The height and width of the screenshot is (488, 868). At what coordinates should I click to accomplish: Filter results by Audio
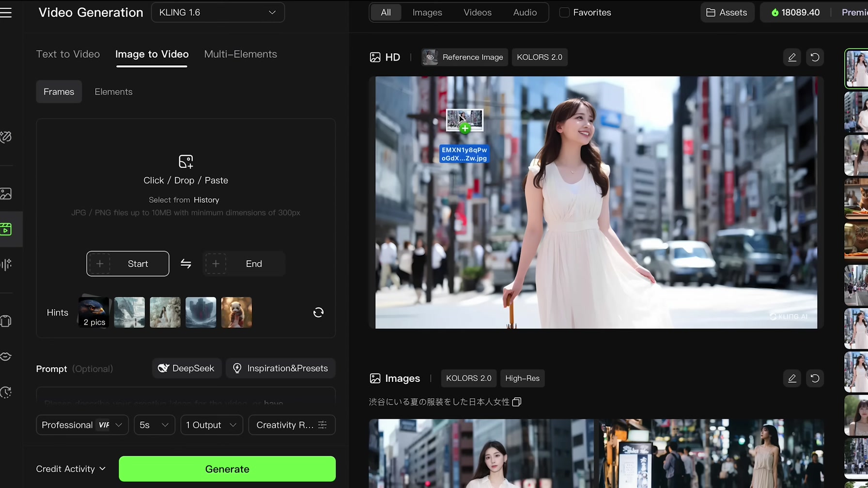point(525,13)
